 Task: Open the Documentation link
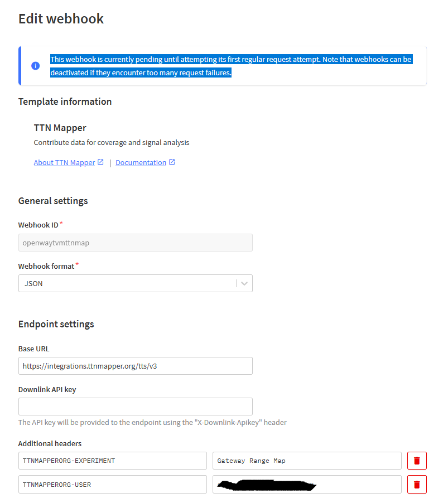[141, 163]
